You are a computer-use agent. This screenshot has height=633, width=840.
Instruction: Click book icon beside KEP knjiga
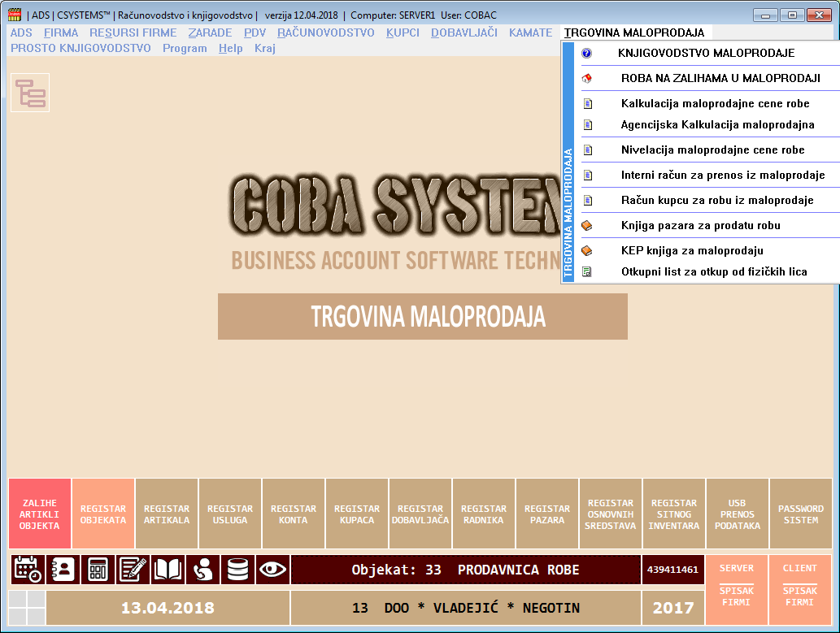coord(586,250)
